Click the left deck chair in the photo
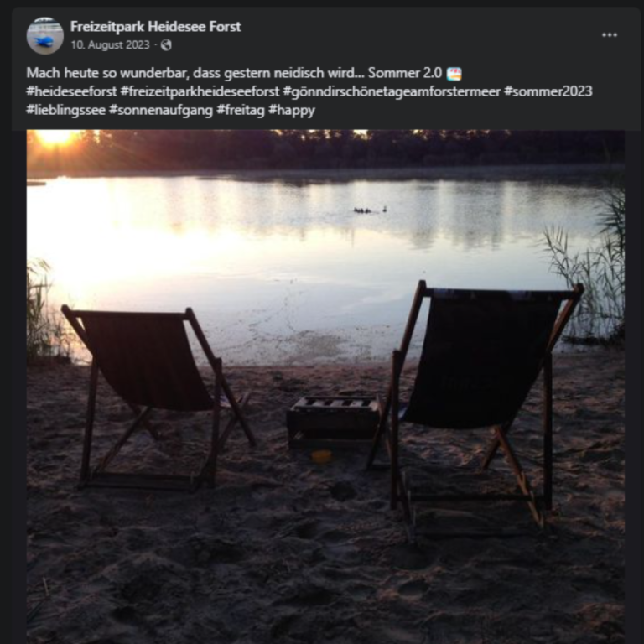This screenshot has height=644, width=644. tap(157, 397)
